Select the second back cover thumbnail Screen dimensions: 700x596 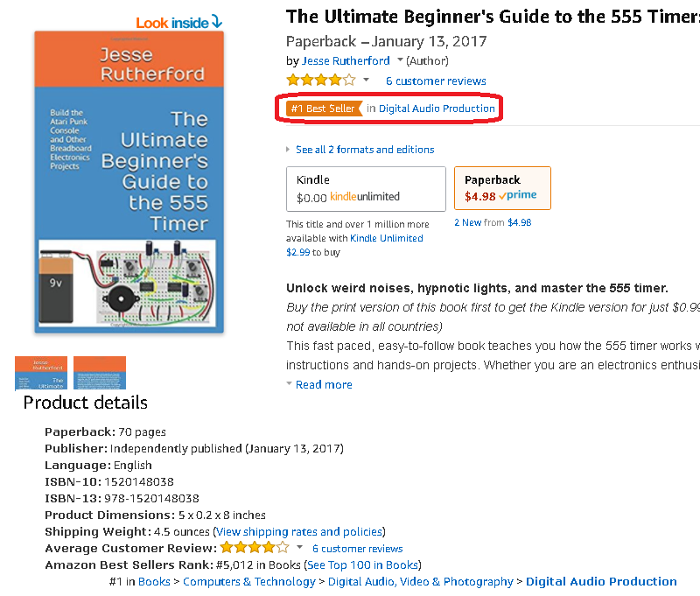[100, 373]
